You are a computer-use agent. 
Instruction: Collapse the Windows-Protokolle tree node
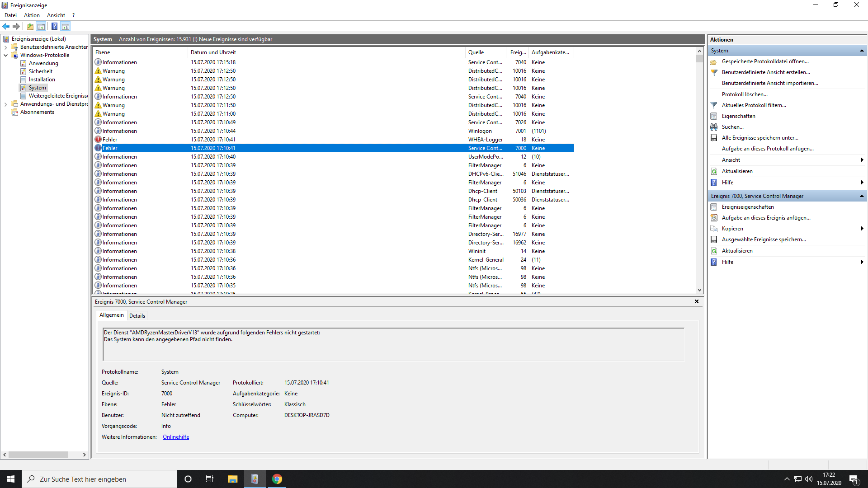[5, 55]
